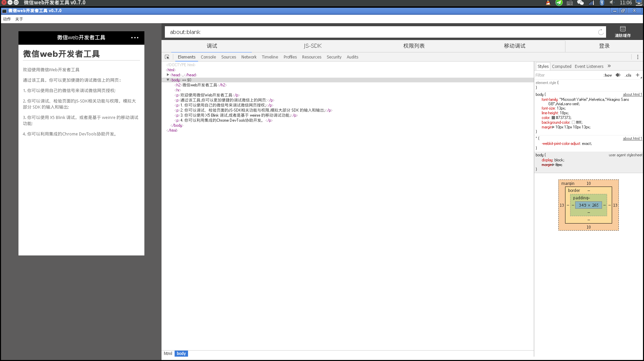The width and height of the screenshot is (644, 361).
Task: Select the html opening tag line
Action: [x=171, y=70]
